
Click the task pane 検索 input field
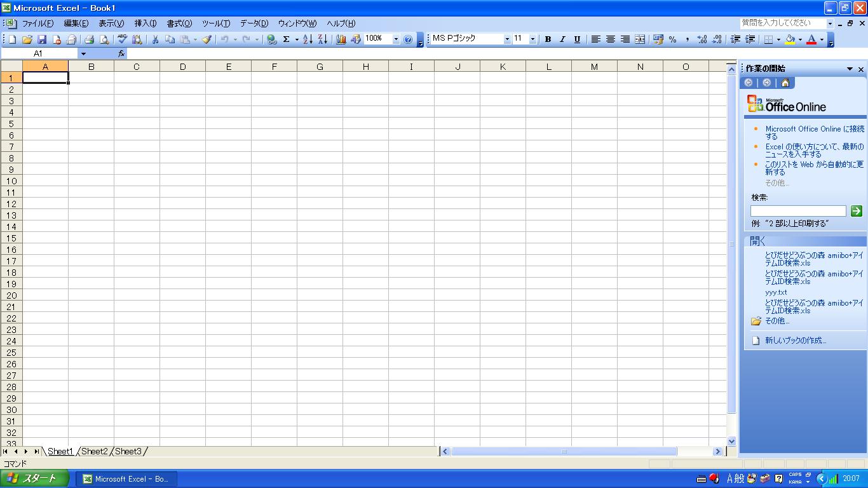(798, 211)
